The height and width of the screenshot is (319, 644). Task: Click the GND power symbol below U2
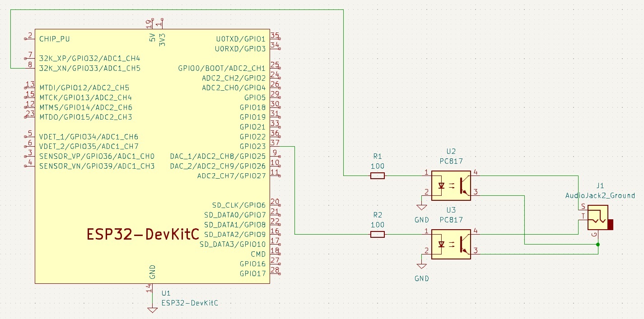pyautogui.click(x=422, y=207)
